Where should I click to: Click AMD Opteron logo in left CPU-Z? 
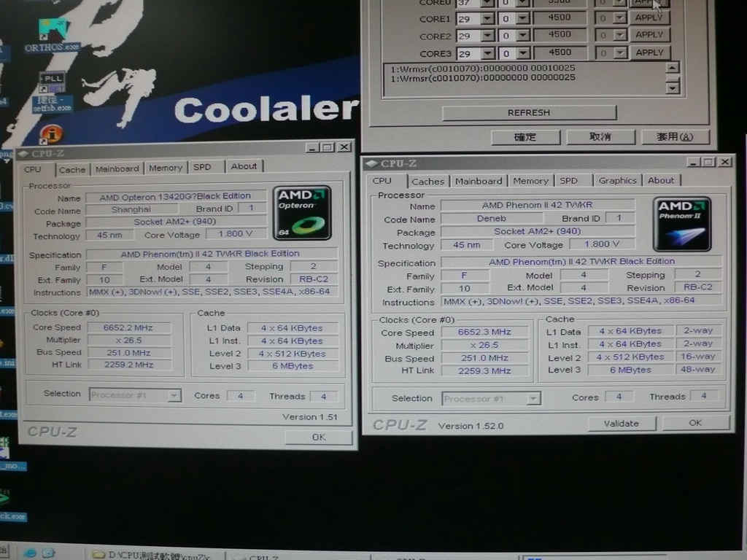coord(302,213)
